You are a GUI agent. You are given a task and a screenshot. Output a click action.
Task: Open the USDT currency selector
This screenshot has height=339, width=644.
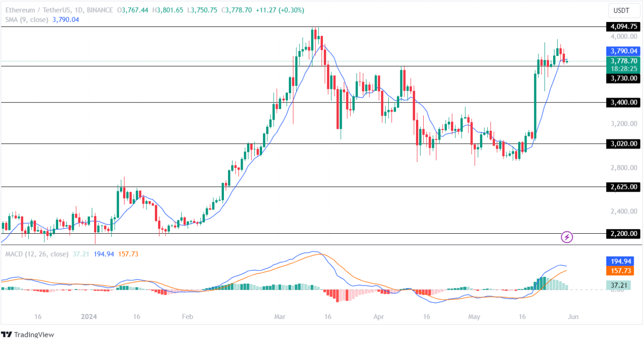(x=624, y=10)
